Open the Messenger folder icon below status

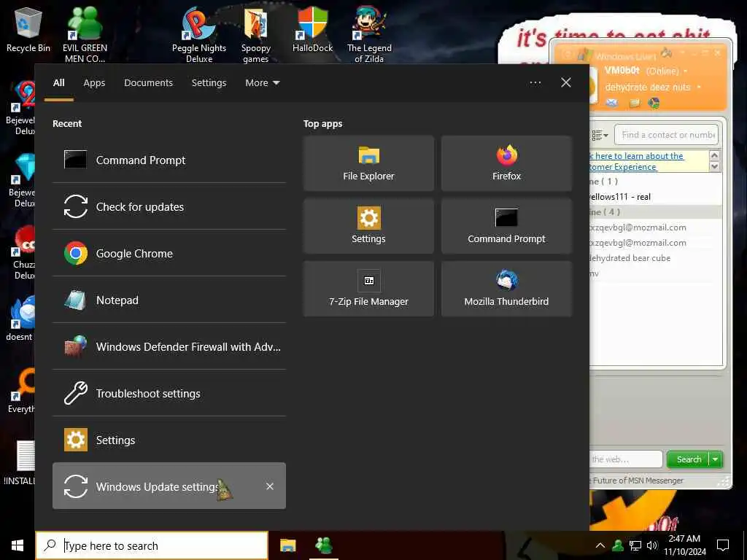click(x=635, y=103)
